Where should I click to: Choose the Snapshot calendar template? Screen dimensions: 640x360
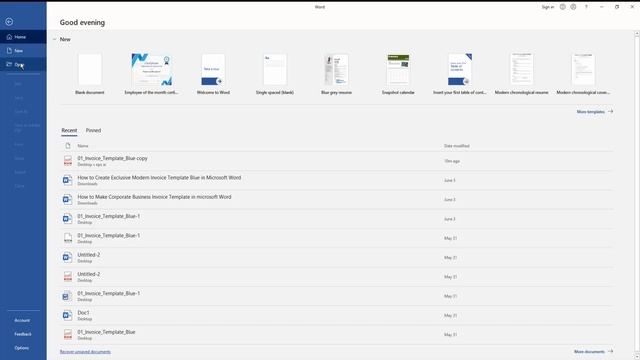(398, 74)
